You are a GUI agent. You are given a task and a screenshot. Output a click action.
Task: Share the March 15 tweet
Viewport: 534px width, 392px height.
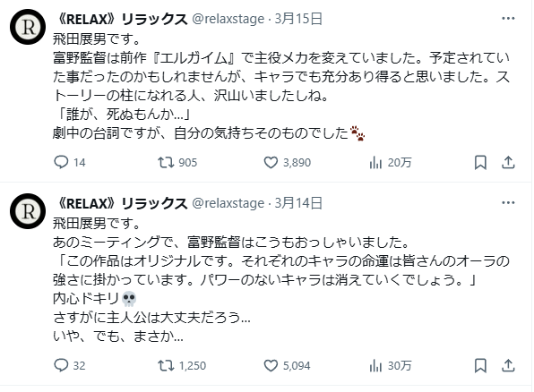coord(508,162)
